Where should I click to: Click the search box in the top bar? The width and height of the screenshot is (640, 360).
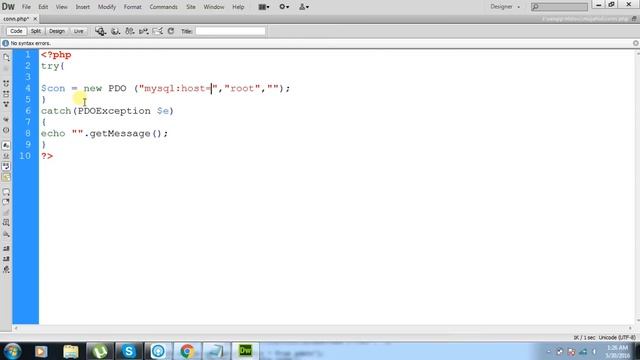point(560,7)
